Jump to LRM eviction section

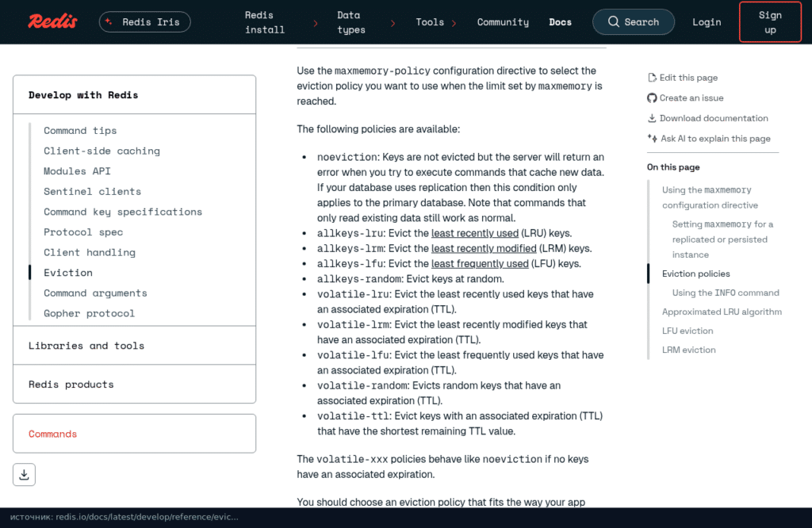pyautogui.click(x=689, y=350)
